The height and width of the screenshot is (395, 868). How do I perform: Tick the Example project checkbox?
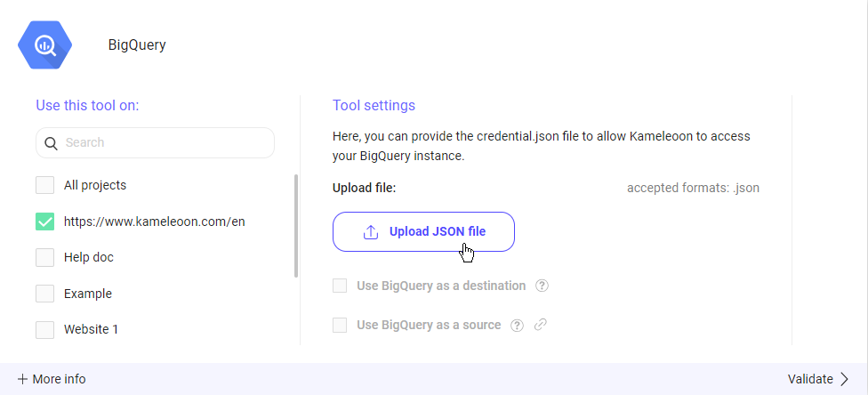pyautogui.click(x=44, y=294)
